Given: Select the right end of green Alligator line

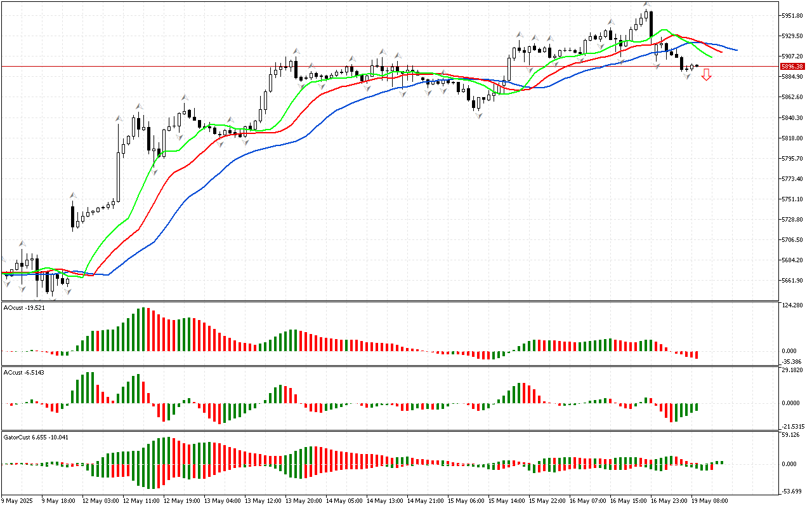Looking at the screenshot, I should pyautogui.click(x=710, y=57).
